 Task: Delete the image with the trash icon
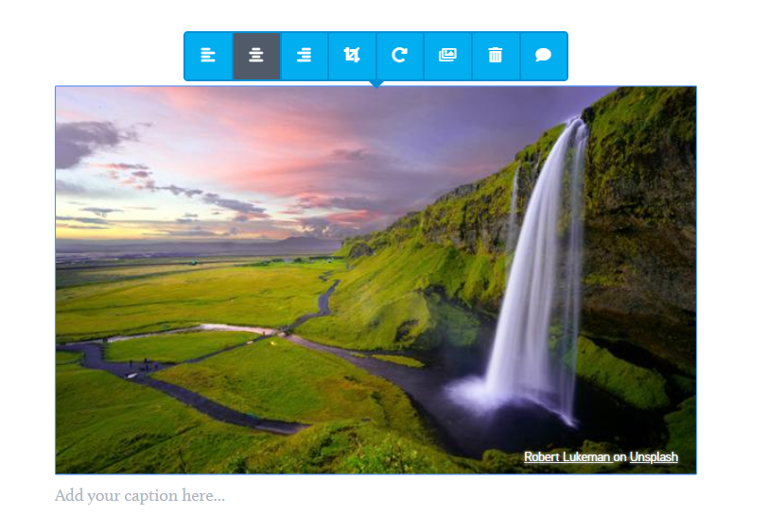[496, 56]
